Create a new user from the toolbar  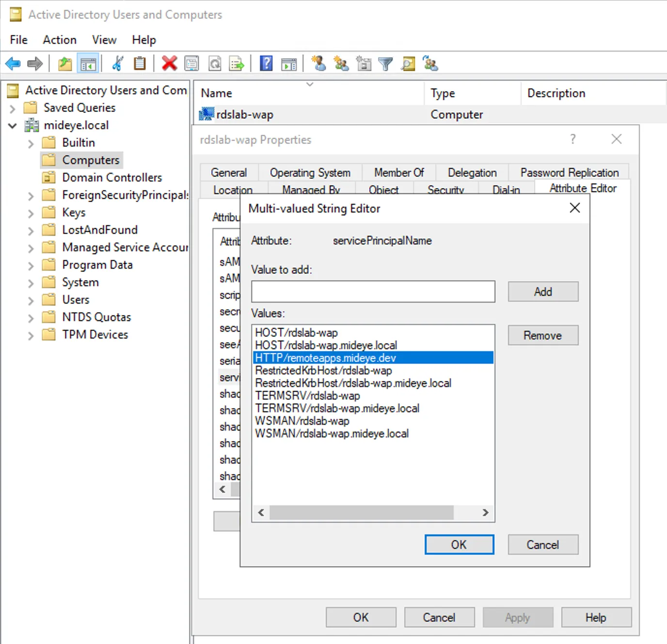coord(318,63)
